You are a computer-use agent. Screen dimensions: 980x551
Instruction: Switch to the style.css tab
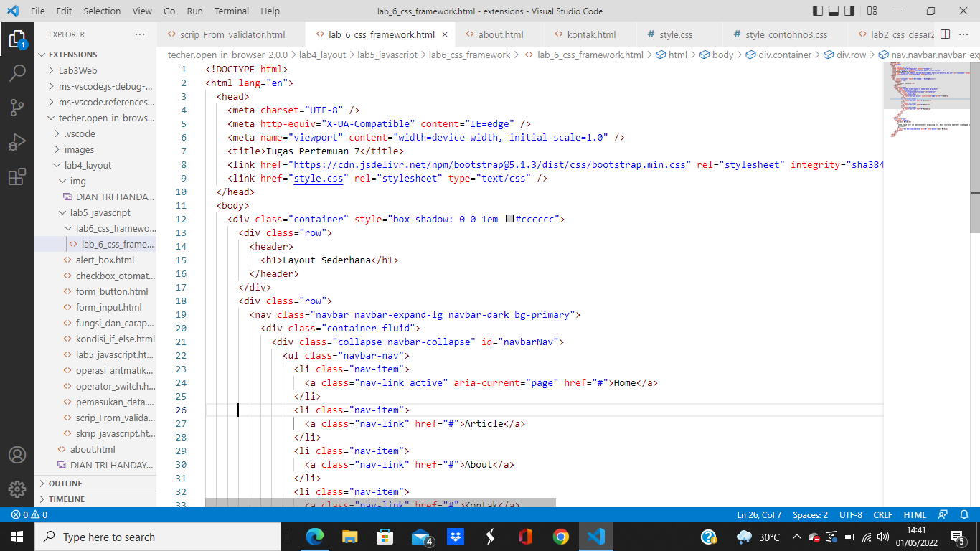click(675, 34)
